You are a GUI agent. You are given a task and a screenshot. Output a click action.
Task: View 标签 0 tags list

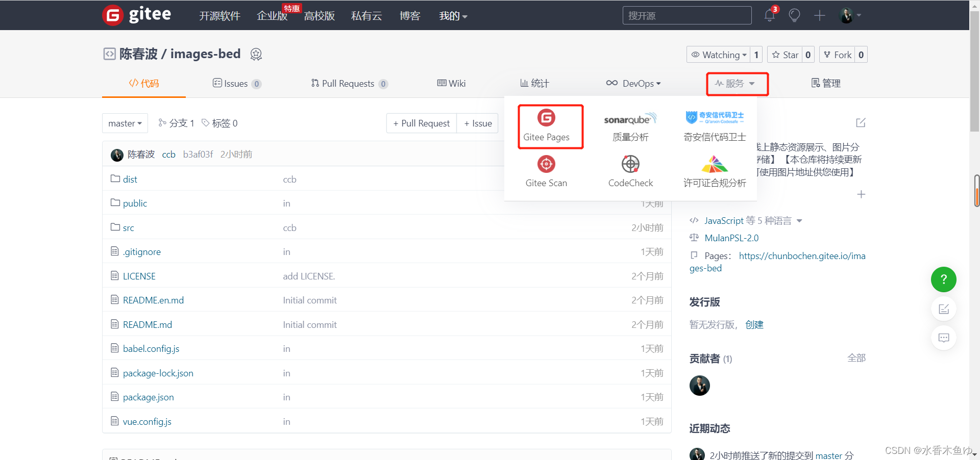[219, 123]
